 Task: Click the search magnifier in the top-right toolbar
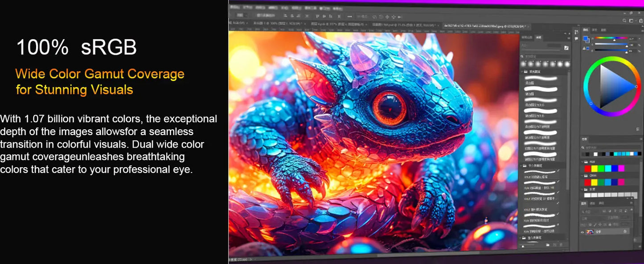click(624, 20)
